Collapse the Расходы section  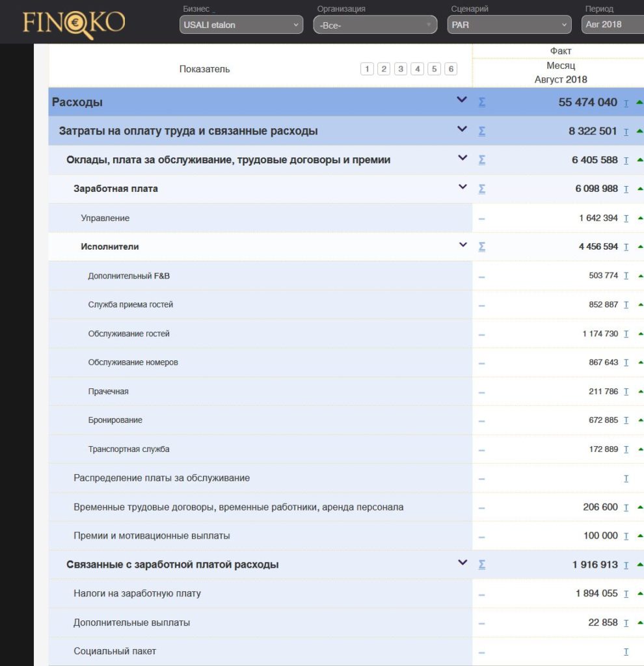point(462,100)
